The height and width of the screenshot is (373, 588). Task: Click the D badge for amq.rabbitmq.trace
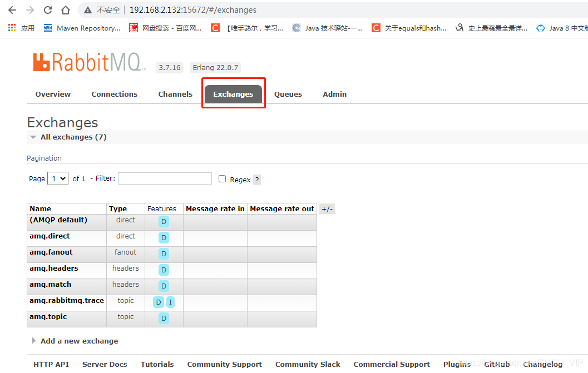159,302
